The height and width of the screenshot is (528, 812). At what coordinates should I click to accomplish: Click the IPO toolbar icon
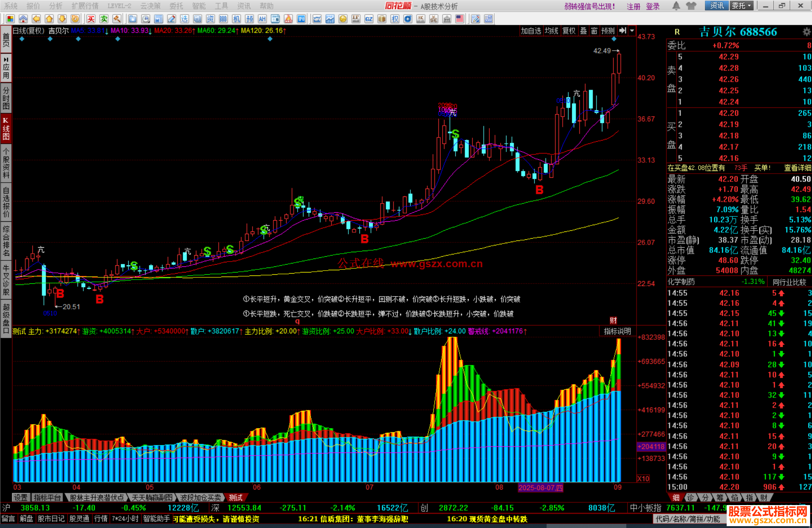(301, 19)
